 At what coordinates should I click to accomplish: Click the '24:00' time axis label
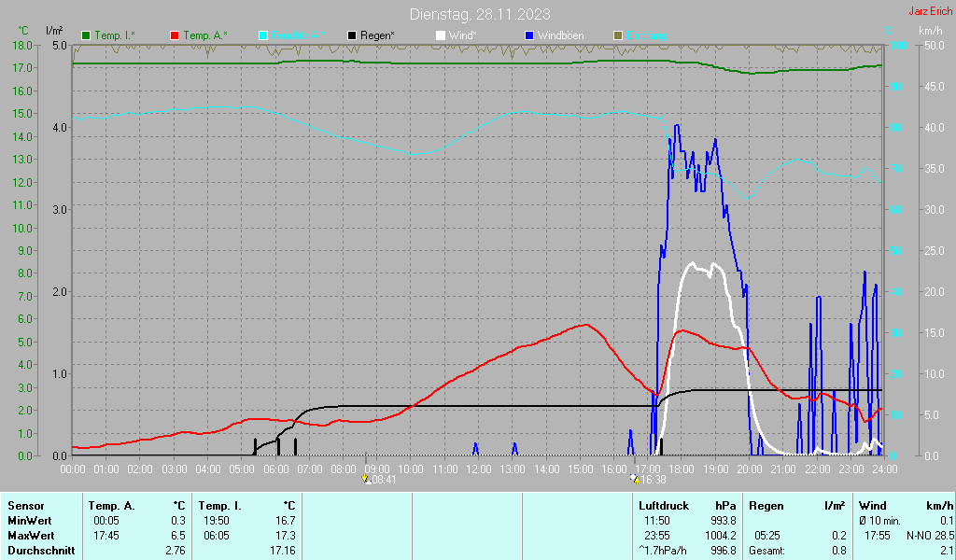point(885,469)
